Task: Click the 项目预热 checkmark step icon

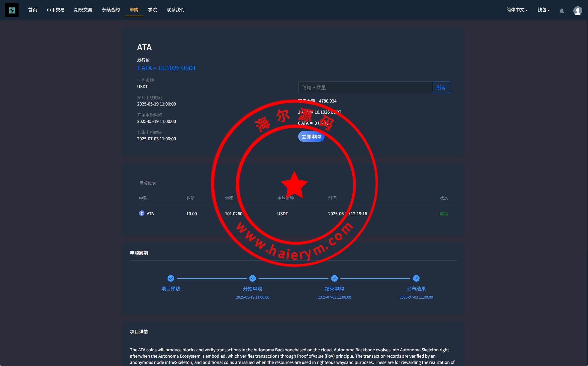Action: [x=171, y=278]
